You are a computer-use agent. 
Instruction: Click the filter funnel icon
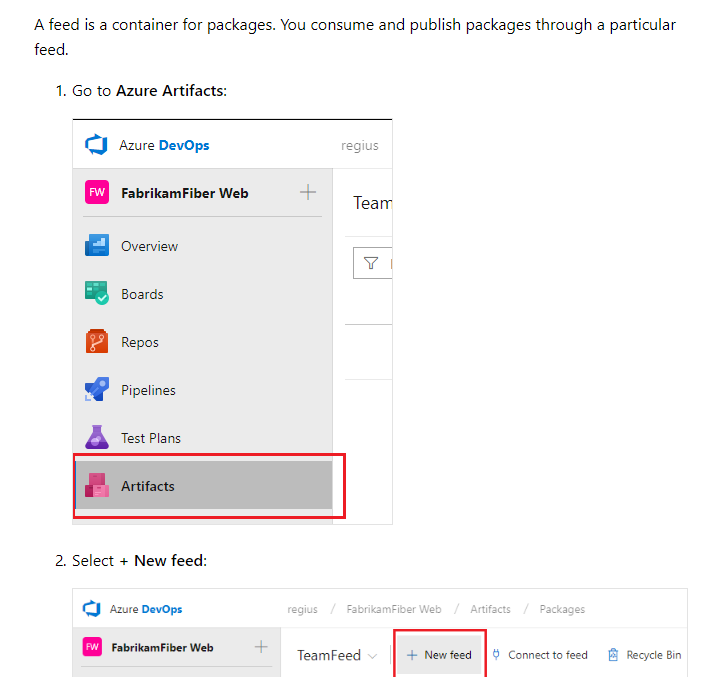tap(371, 263)
